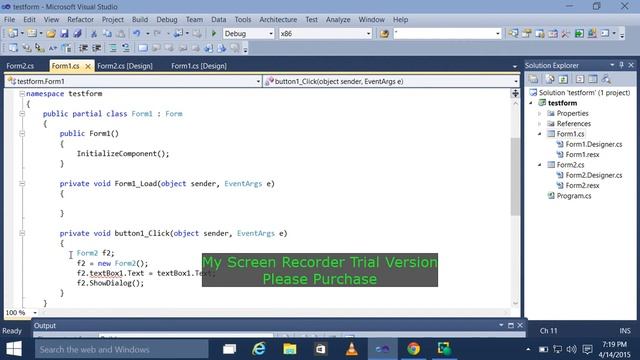Screen dimensions: 640x360
Task: Select Form1.resx in Solution Explorer
Action: tap(582, 154)
